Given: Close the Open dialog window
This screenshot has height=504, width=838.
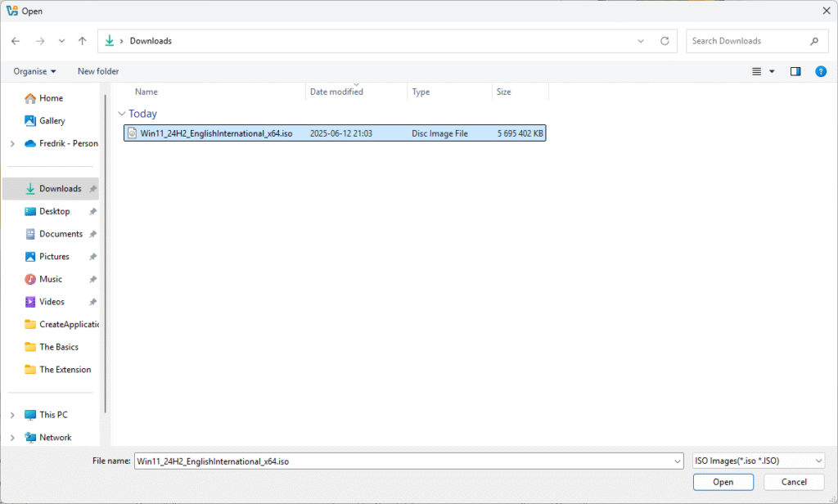Looking at the screenshot, I should click(x=827, y=11).
